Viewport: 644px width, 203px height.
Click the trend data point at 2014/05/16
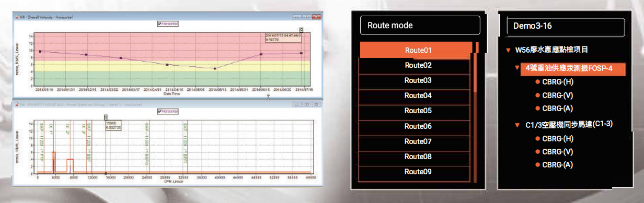click(215, 68)
